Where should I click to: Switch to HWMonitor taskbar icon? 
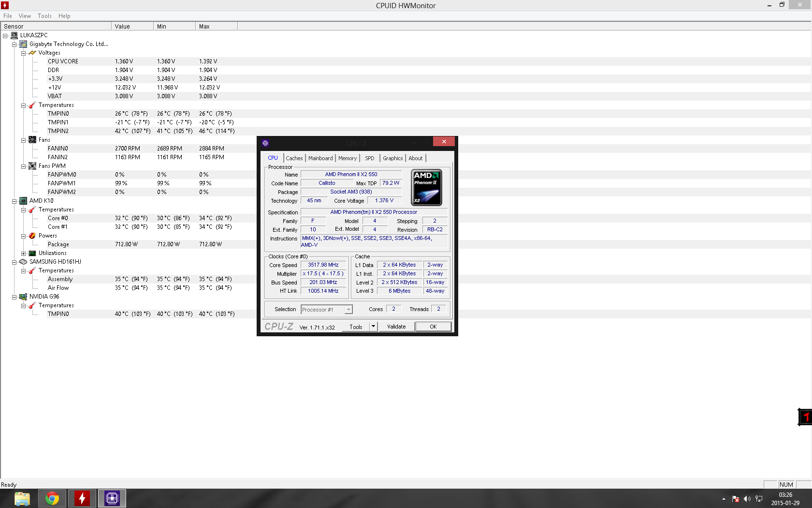(82, 498)
